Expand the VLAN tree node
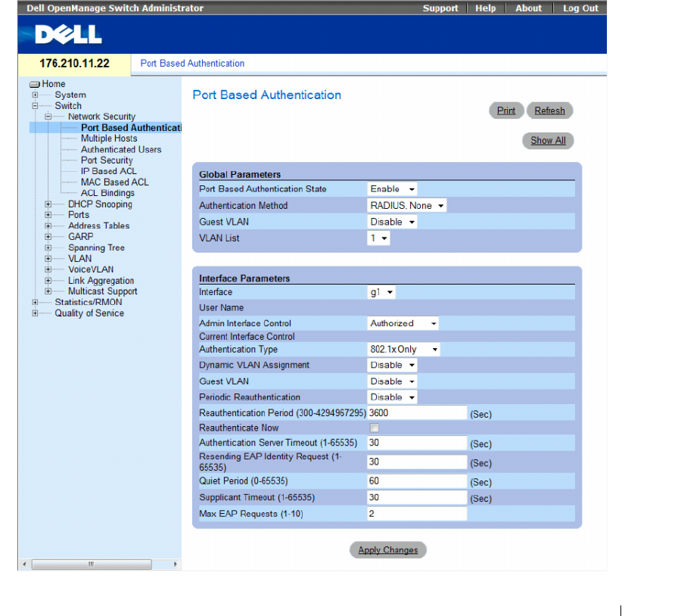 coord(48,259)
